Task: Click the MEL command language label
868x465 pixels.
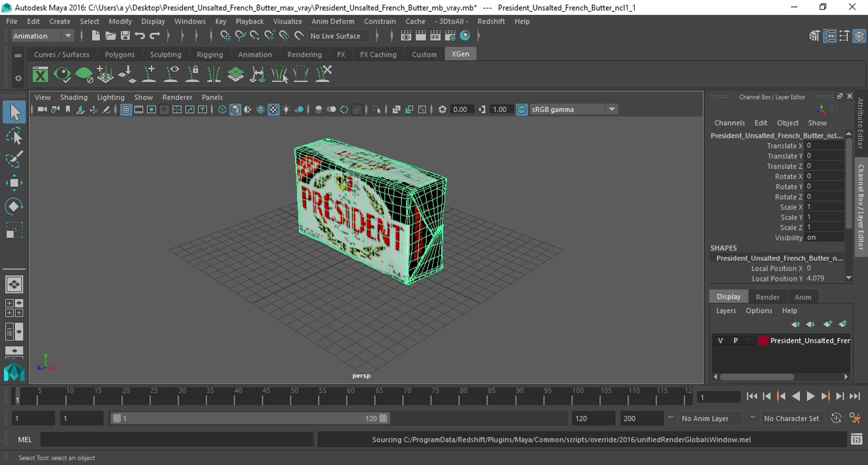Action: pos(25,439)
